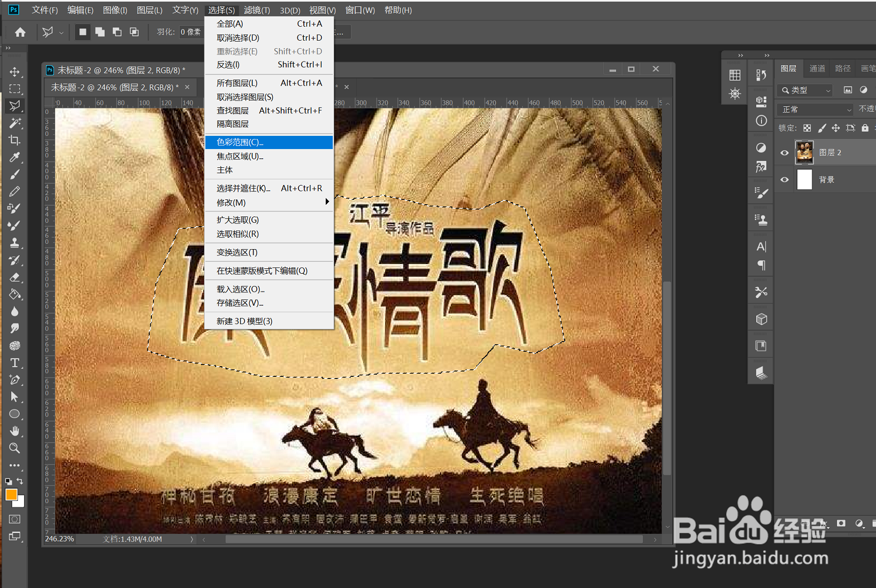Select the Zoom tool

point(15,448)
